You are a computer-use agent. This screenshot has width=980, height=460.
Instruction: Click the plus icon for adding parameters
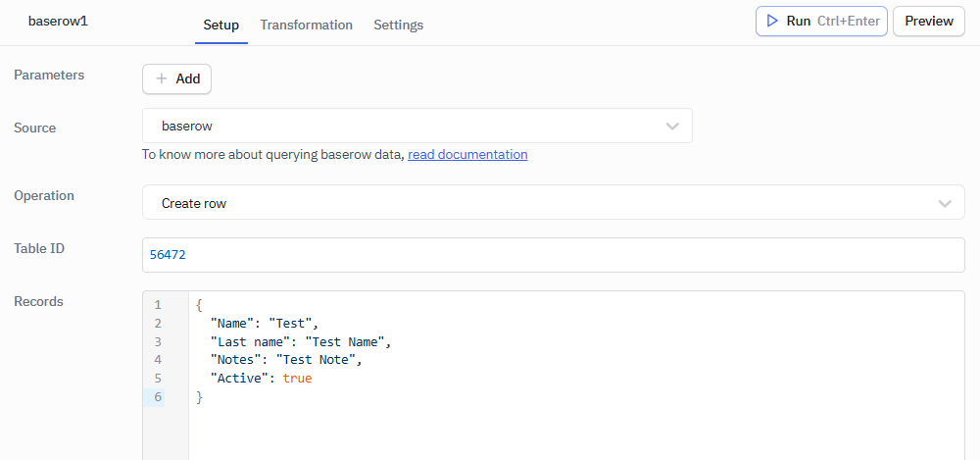tap(162, 79)
